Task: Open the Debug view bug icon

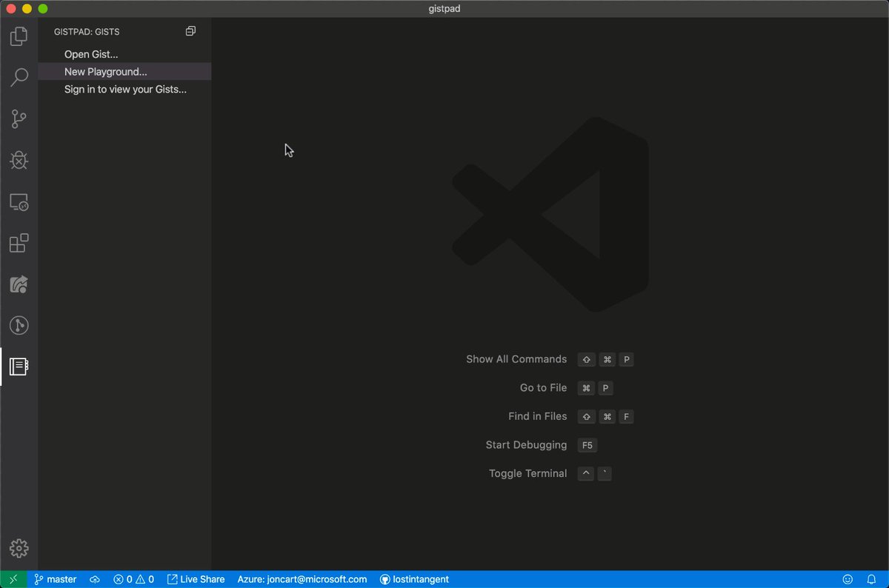Action: click(x=19, y=160)
